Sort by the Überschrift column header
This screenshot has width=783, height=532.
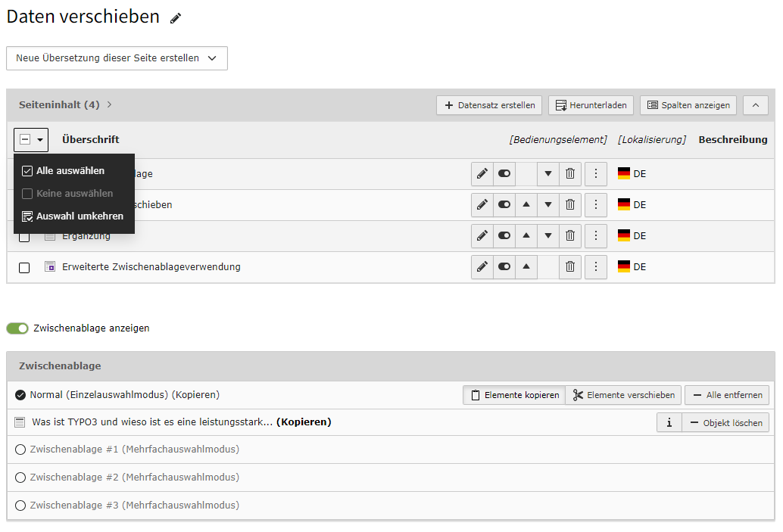(x=90, y=140)
